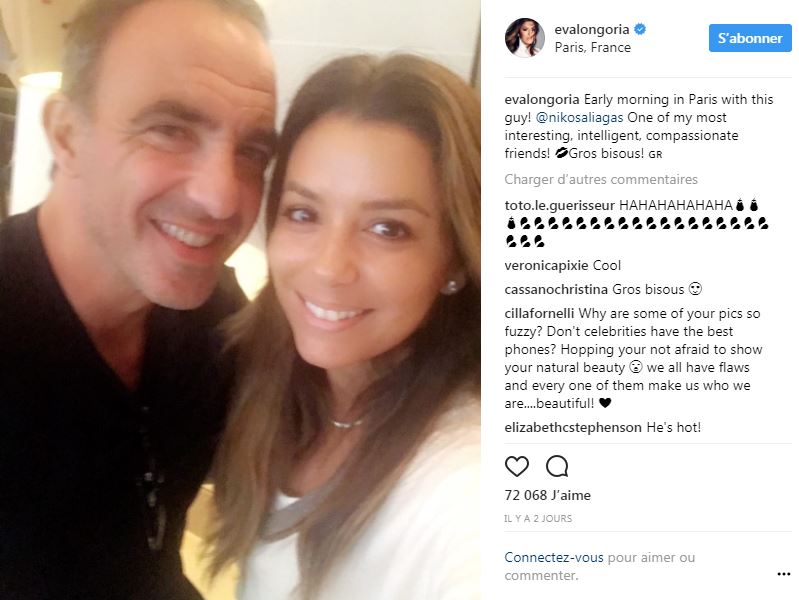This screenshot has height=600, width=799.
Task: Open the three-dots more options menu
Action: (x=784, y=574)
